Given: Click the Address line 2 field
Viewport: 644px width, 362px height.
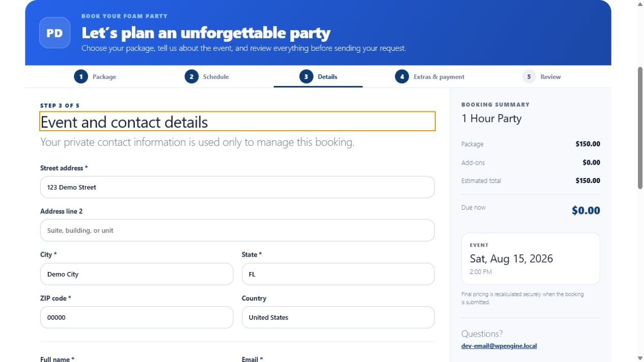Looking at the screenshot, I should click(x=237, y=230).
